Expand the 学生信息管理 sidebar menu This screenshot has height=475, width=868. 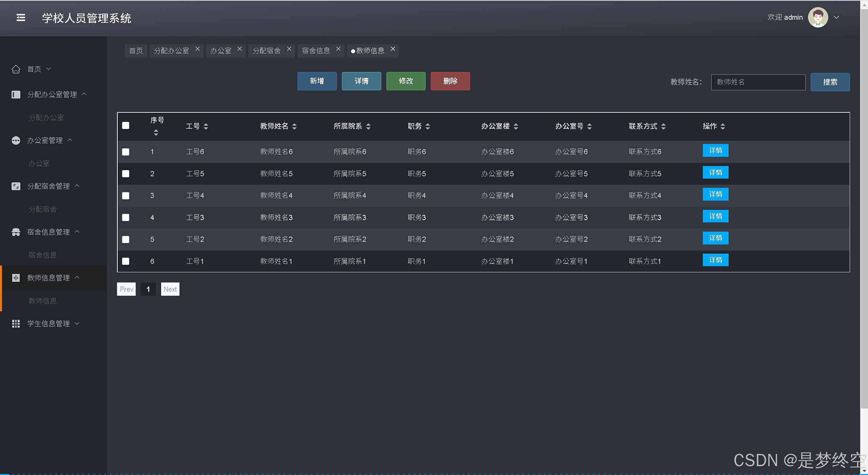pyautogui.click(x=49, y=324)
